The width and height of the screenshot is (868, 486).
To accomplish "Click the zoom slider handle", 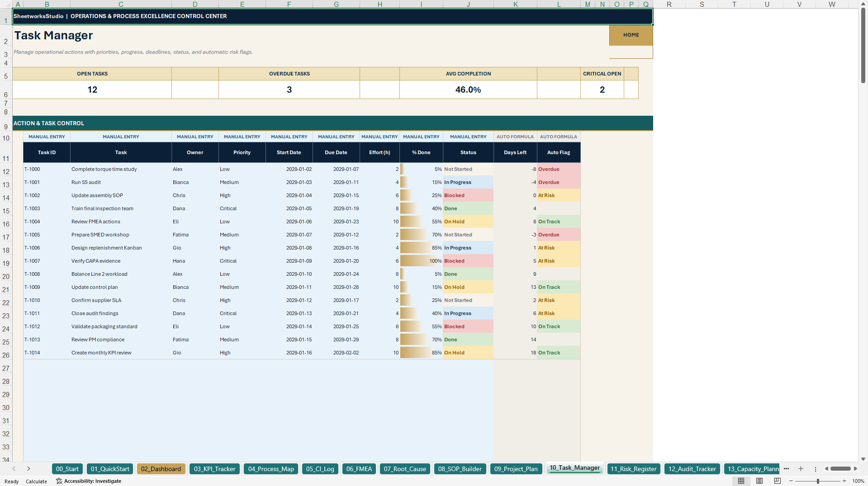I will pos(818,481).
